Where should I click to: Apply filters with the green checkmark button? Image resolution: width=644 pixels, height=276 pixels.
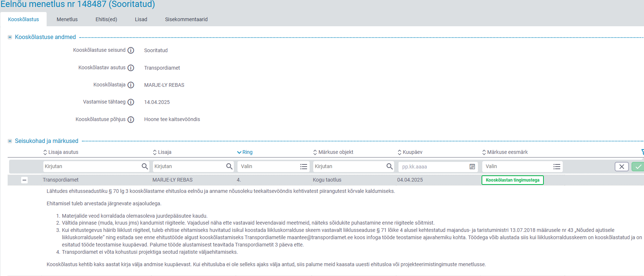point(638,167)
